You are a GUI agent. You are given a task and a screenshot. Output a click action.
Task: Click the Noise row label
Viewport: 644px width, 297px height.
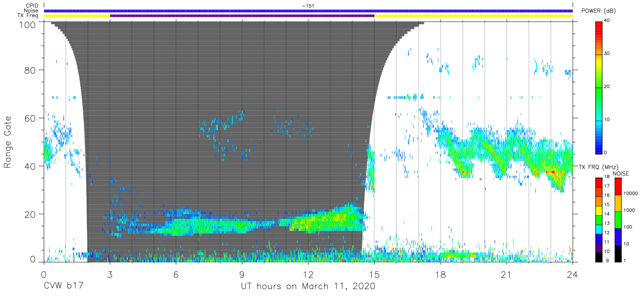click(31, 10)
